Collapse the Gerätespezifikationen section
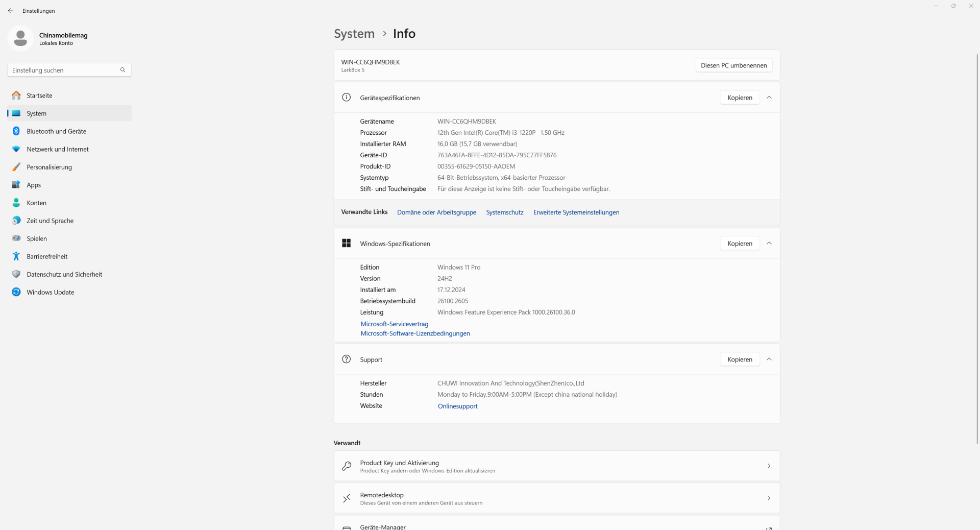The height and width of the screenshot is (530, 980). pyautogui.click(x=769, y=98)
